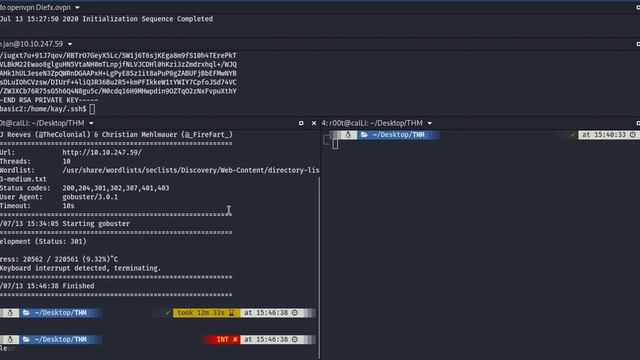Click the green check mark before 'took 12m 33s'

(x=167, y=313)
